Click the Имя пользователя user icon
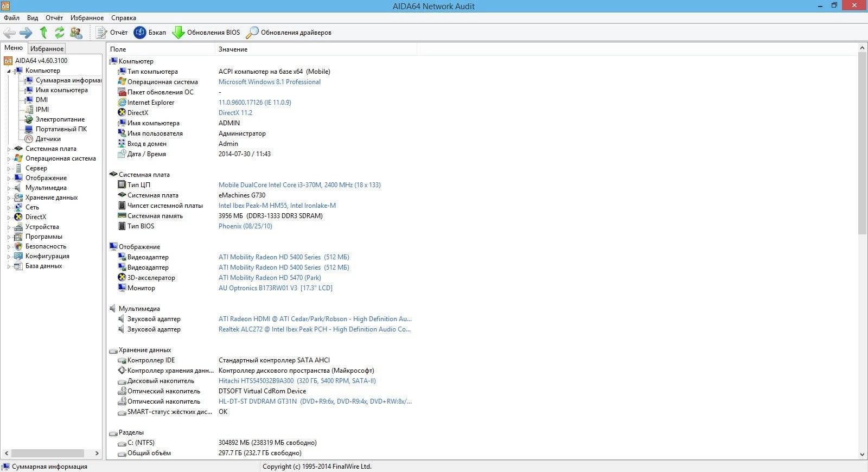868x472 pixels. click(x=122, y=133)
